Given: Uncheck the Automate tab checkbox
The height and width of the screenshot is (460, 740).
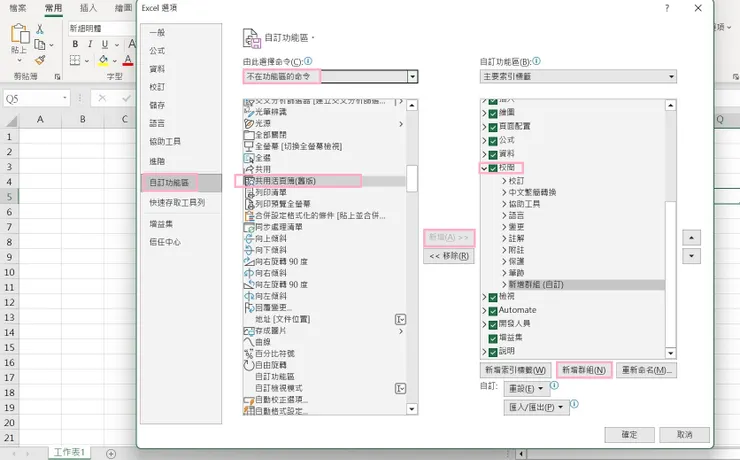Looking at the screenshot, I should click(x=493, y=311).
